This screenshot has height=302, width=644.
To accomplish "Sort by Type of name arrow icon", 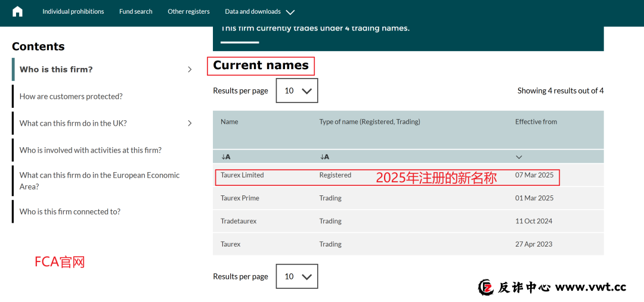I will pos(324,157).
